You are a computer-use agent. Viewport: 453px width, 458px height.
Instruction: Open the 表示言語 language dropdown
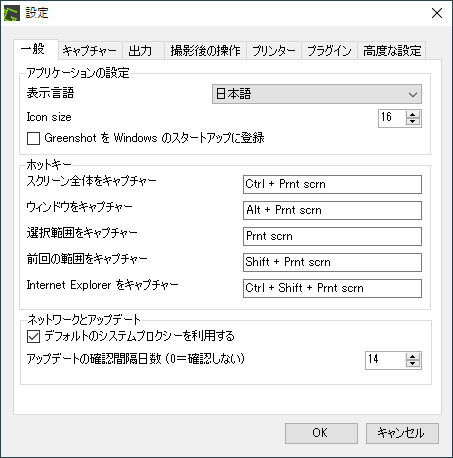(x=317, y=94)
